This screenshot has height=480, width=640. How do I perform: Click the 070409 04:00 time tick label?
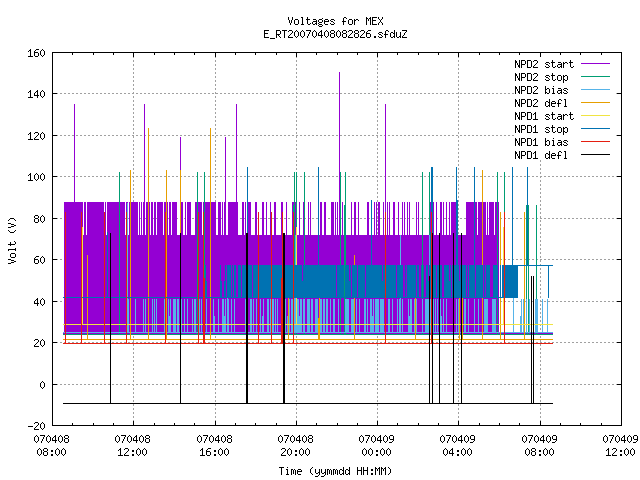(457, 446)
